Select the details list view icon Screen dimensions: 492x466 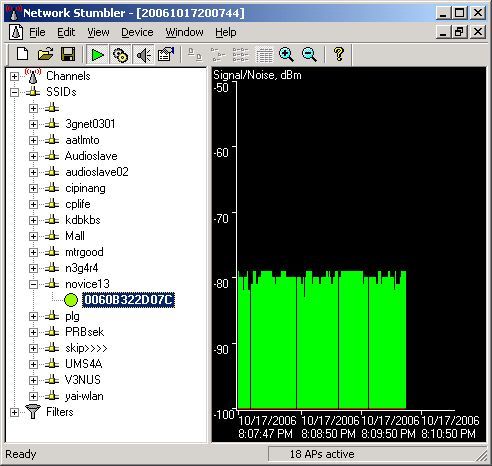(x=264, y=55)
